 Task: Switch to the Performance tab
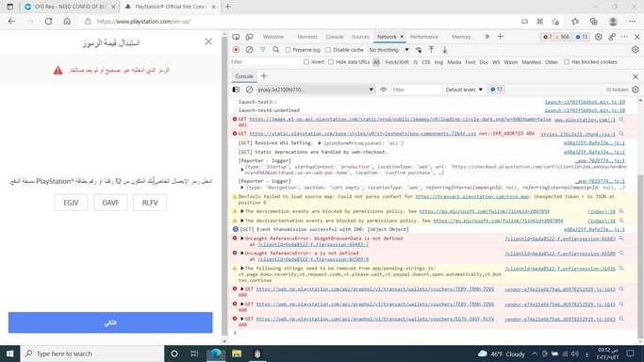[x=424, y=37]
